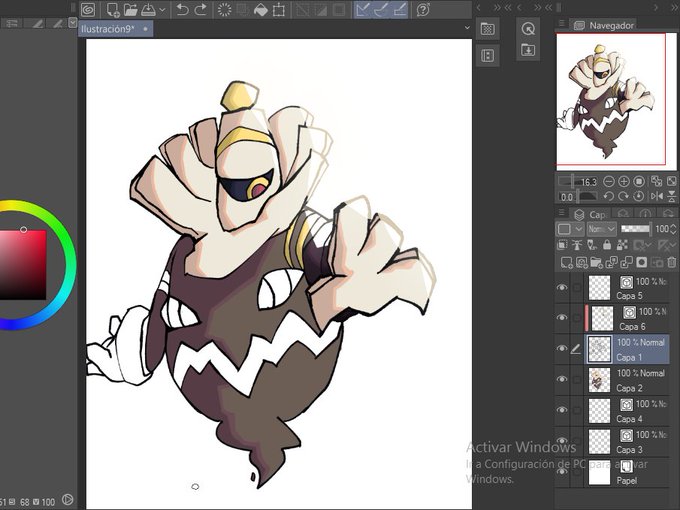This screenshot has width=680, height=510.
Task: Save the illustration with Save icon
Action: coord(148,10)
